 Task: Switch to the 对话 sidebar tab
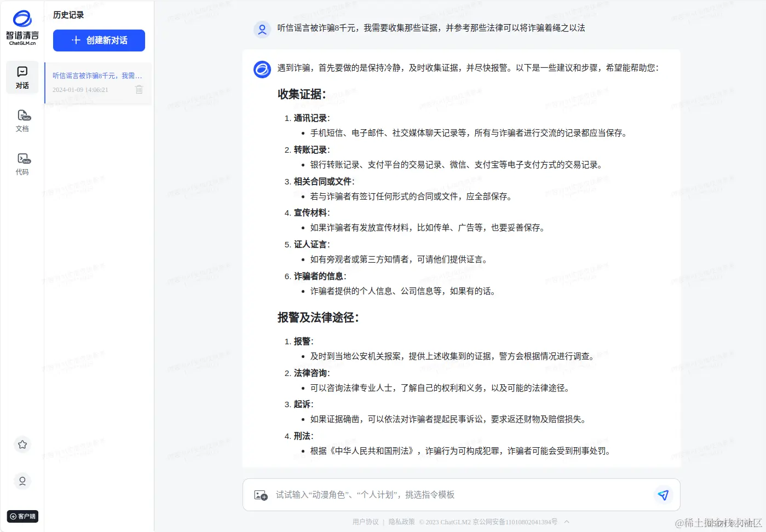click(22, 77)
